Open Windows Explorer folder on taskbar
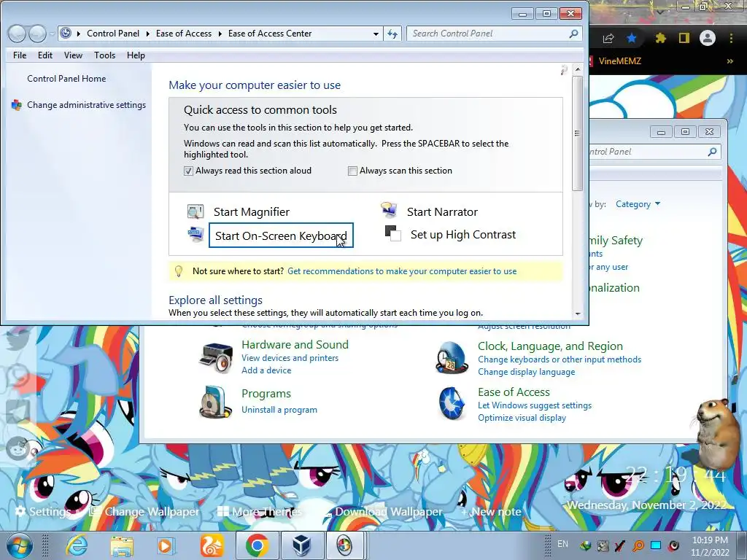Viewport: 747px width, 560px height. [x=122, y=545]
